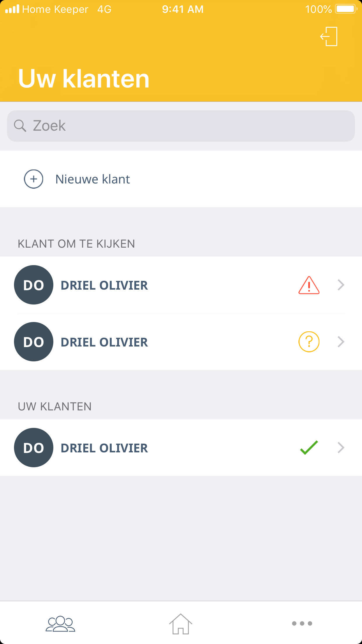Click the Zoek search field
Viewport: 362px width, 644px height.
click(187, 126)
